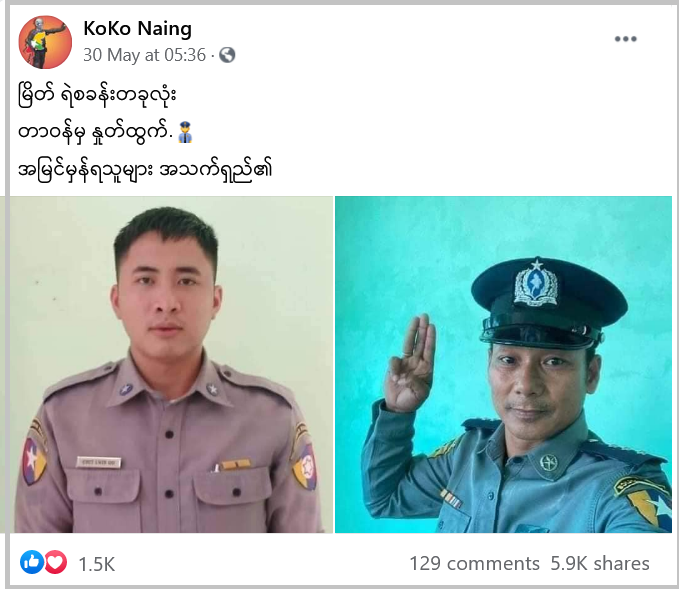Open the 129 comments link
This screenshot has width=679, height=589.
pos(474,563)
